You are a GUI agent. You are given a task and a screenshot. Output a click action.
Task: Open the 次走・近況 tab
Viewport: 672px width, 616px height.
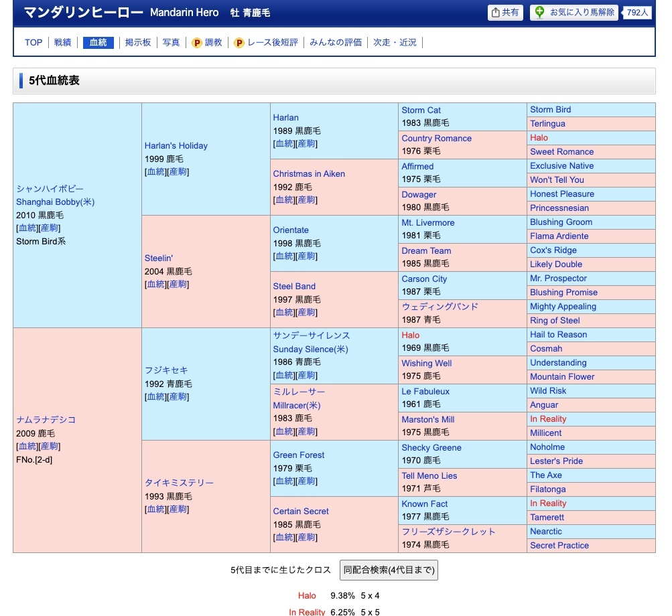point(395,42)
